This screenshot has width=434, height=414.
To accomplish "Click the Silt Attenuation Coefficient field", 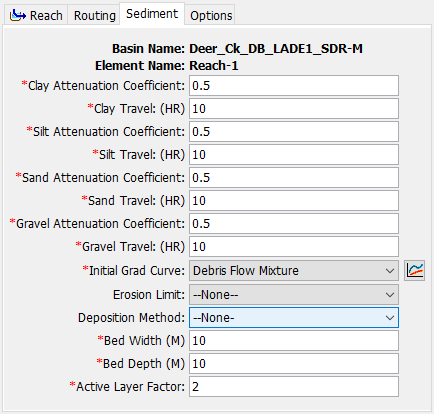I will [294, 132].
